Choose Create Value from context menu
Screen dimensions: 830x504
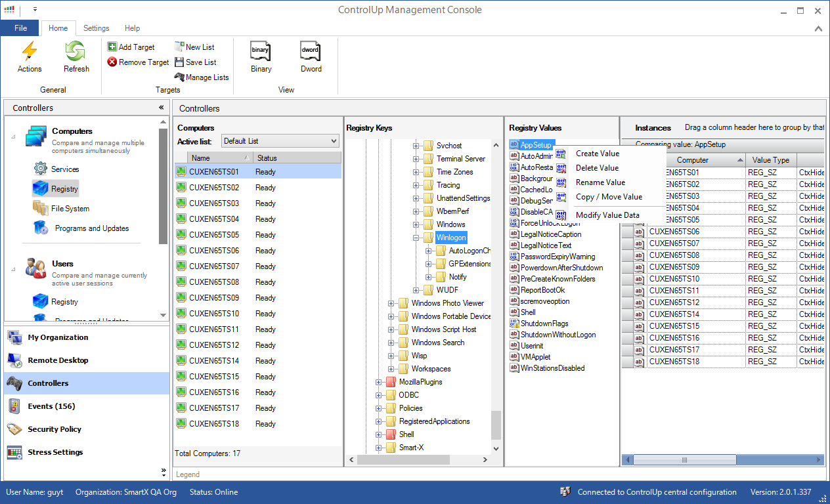(x=598, y=154)
